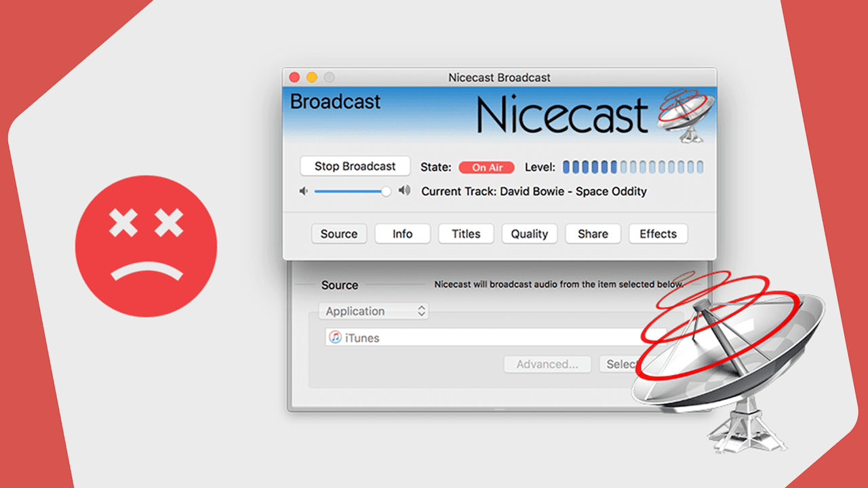Screen dimensions: 868x488
Task: Select the Source tab
Action: click(x=339, y=233)
